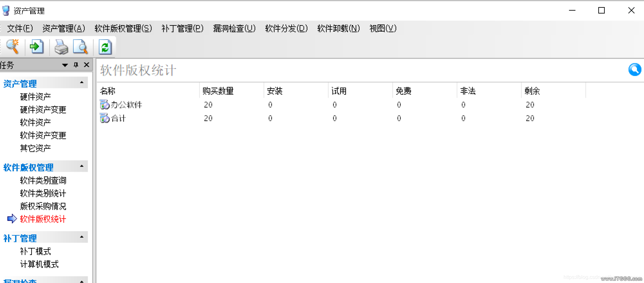Click the export green arrow toolbar icon
The height and width of the screenshot is (283, 644).
click(37, 47)
